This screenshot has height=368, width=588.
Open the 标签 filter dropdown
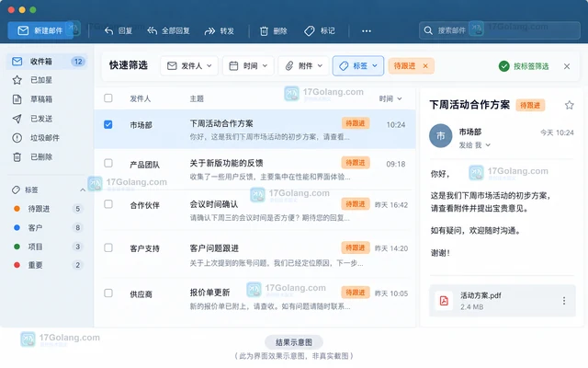click(358, 65)
